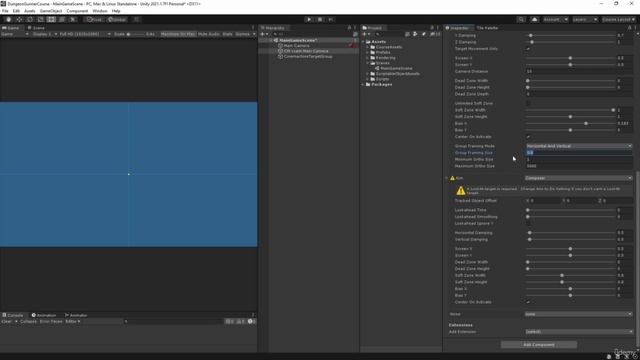The height and width of the screenshot is (360, 640).
Task: Open the Course Layout dropdown
Action: pos(618,19)
